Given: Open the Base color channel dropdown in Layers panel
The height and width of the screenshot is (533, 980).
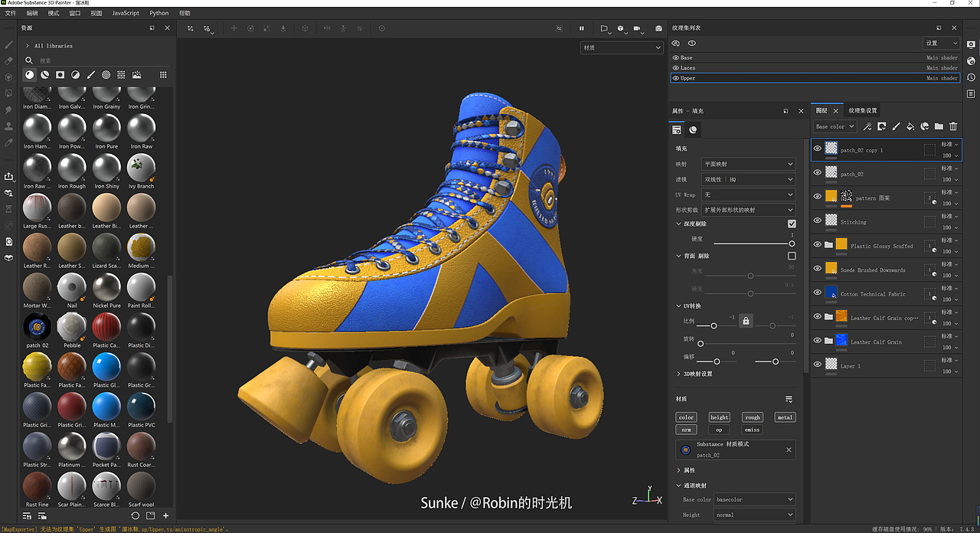Looking at the screenshot, I should click(x=834, y=126).
